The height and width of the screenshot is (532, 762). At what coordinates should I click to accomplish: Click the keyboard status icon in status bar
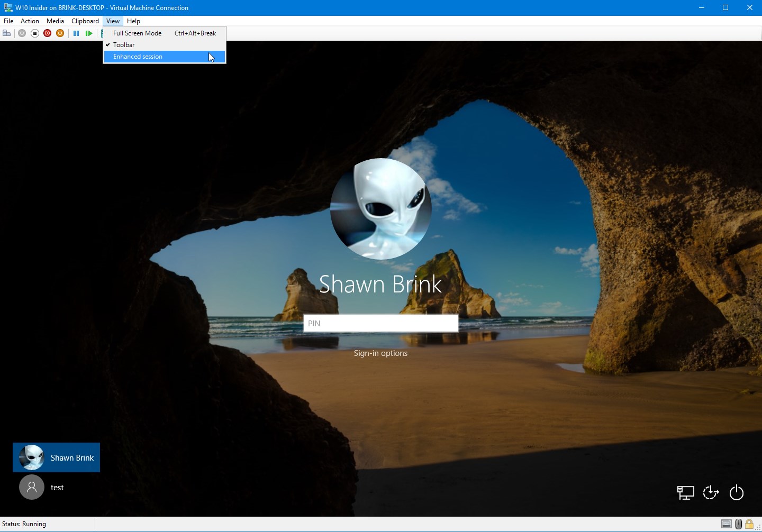pyautogui.click(x=727, y=524)
